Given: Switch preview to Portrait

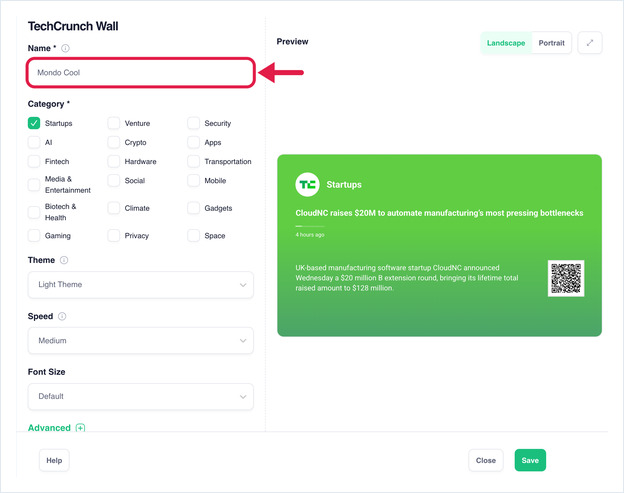Looking at the screenshot, I should pos(552,43).
